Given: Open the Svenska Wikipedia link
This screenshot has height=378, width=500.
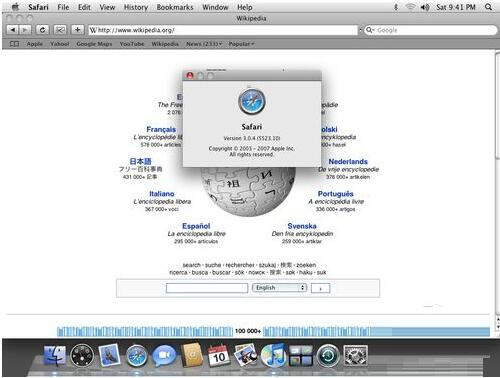Looking at the screenshot, I should click(302, 226).
